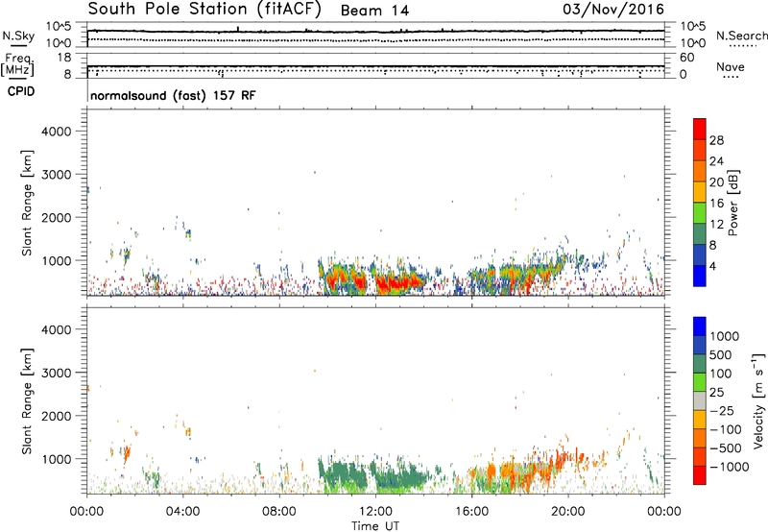Click the "N.Sky" legend label
Screen dimensions: 768x532
(18, 36)
